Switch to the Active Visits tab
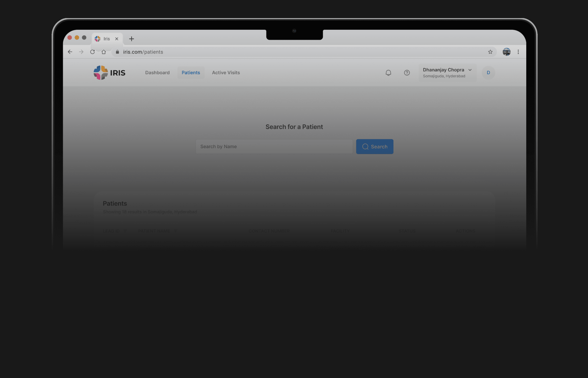The width and height of the screenshot is (588, 378). tap(226, 73)
